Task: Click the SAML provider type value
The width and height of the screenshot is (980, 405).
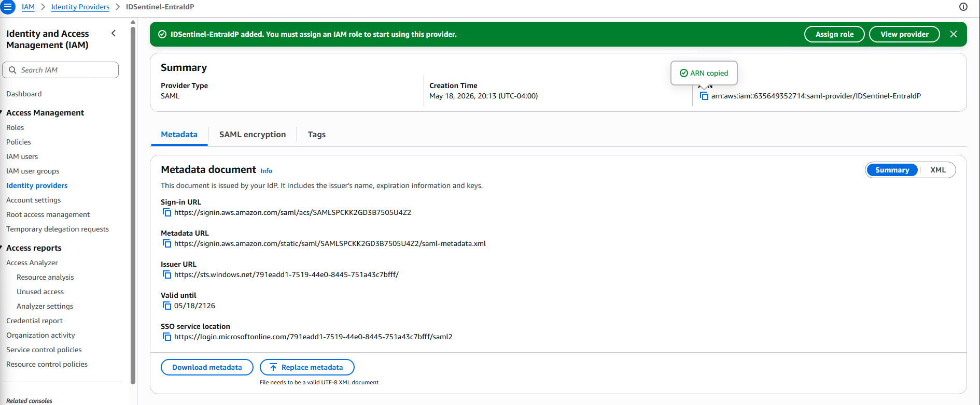Action: 170,96
